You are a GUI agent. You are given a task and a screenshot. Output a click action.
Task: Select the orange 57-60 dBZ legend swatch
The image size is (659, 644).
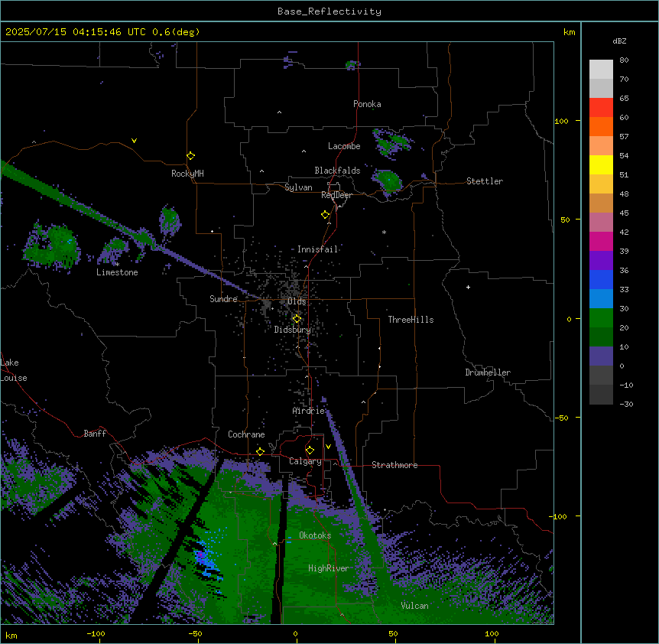pos(601,126)
